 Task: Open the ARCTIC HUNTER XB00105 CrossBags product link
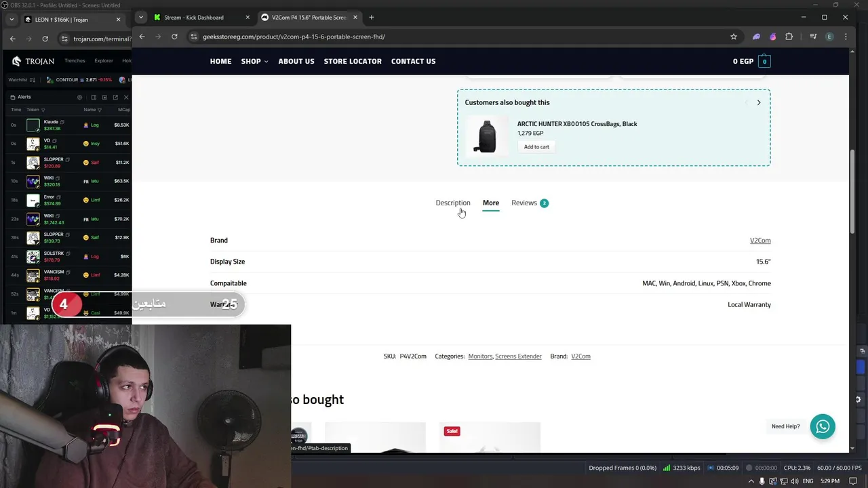[577, 124]
